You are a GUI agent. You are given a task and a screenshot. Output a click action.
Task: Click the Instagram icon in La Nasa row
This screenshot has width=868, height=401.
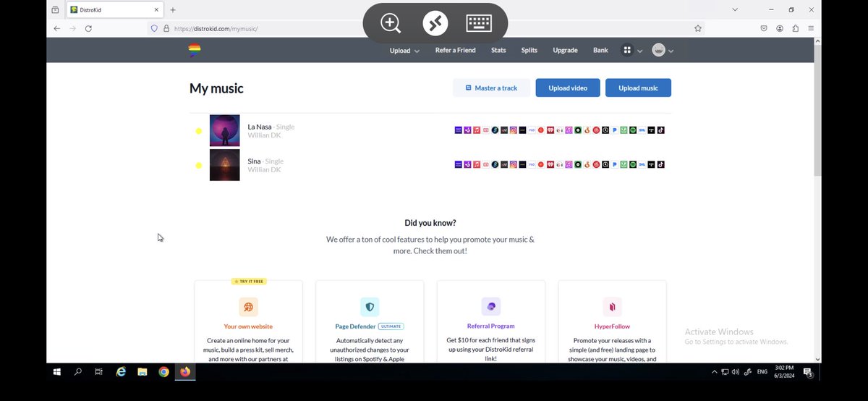pos(514,130)
